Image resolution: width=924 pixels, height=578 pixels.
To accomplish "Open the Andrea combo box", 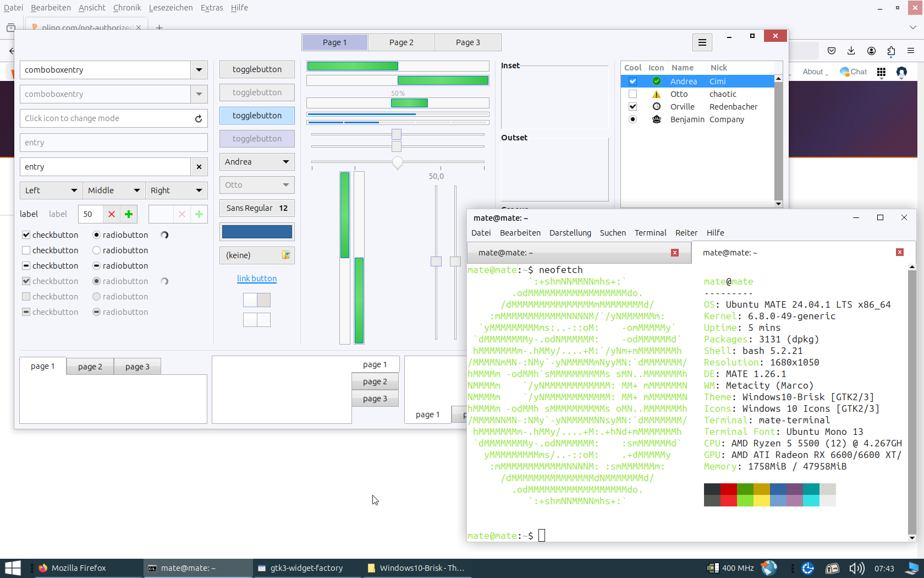I will tap(257, 162).
